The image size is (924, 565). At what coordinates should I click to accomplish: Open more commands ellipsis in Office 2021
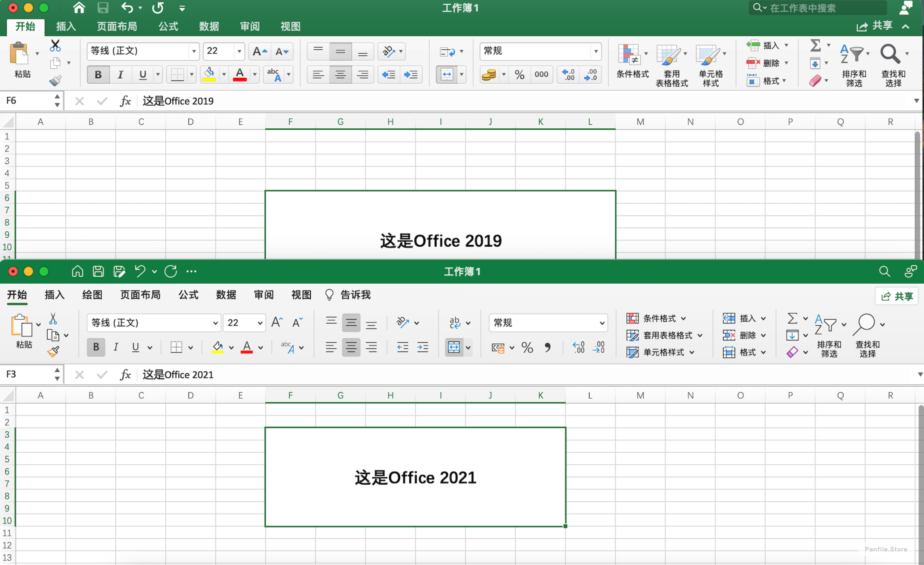191,271
